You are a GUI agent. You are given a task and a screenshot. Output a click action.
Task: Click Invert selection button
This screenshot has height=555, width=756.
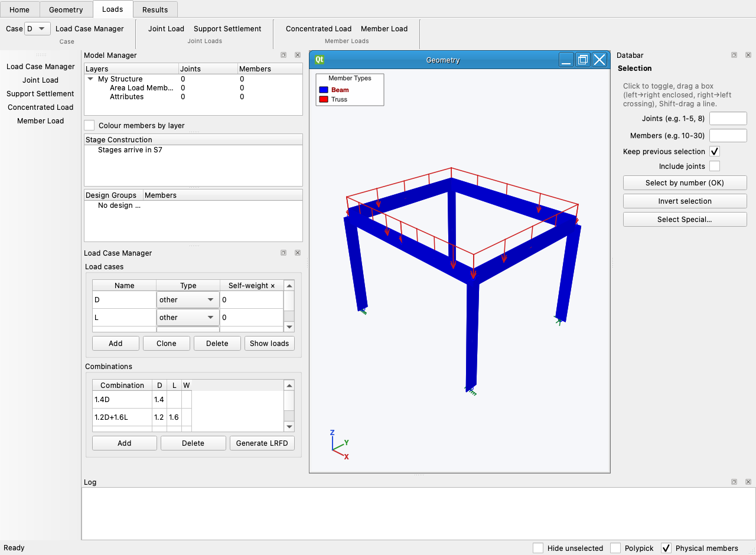(x=685, y=201)
